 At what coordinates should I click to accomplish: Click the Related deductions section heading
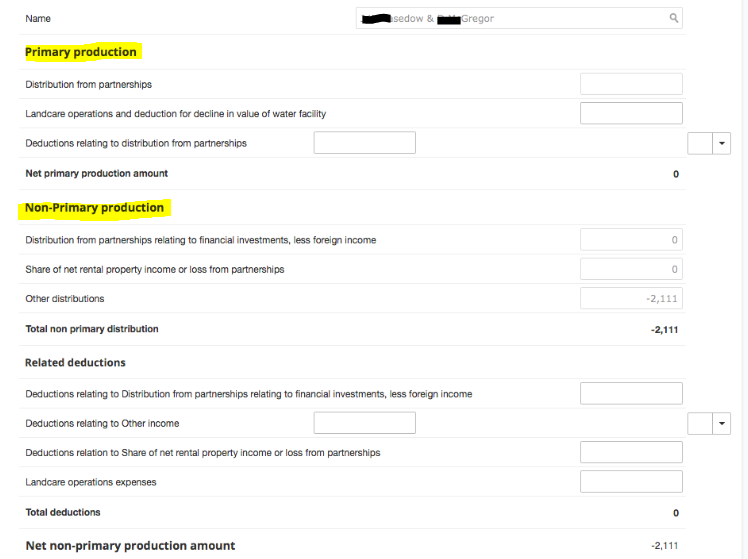coord(75,362)
